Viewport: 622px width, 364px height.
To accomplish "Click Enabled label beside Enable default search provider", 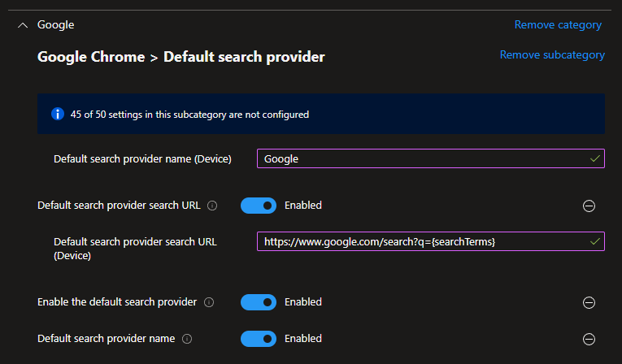I will click(x=303, y=302).
